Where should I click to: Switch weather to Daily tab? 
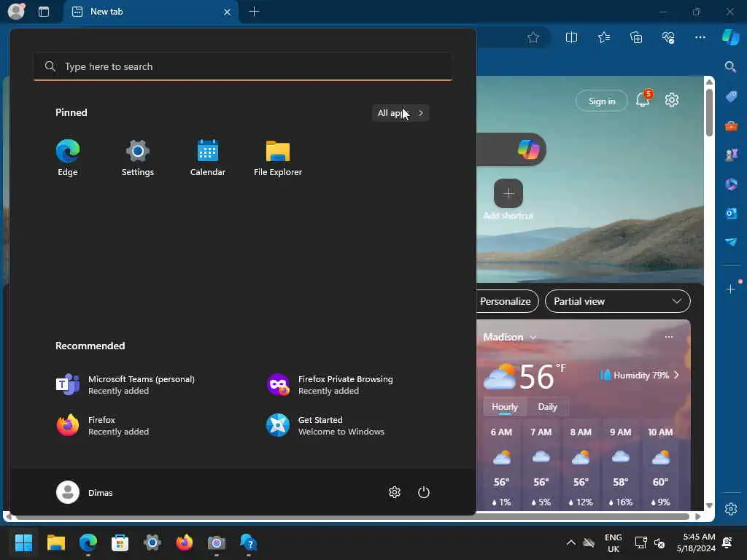click(547, 407)
